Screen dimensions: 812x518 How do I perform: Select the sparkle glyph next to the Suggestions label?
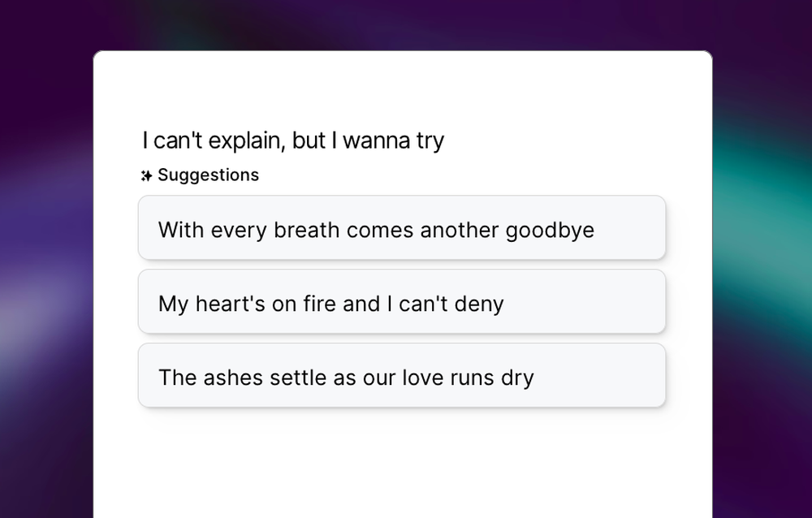146,175
